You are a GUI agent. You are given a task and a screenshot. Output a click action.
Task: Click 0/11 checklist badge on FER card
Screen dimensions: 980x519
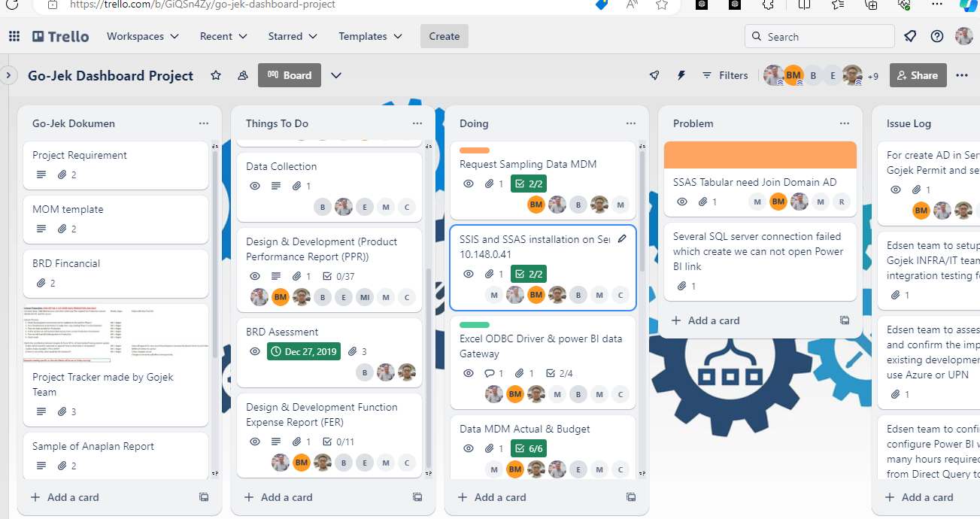338,442
